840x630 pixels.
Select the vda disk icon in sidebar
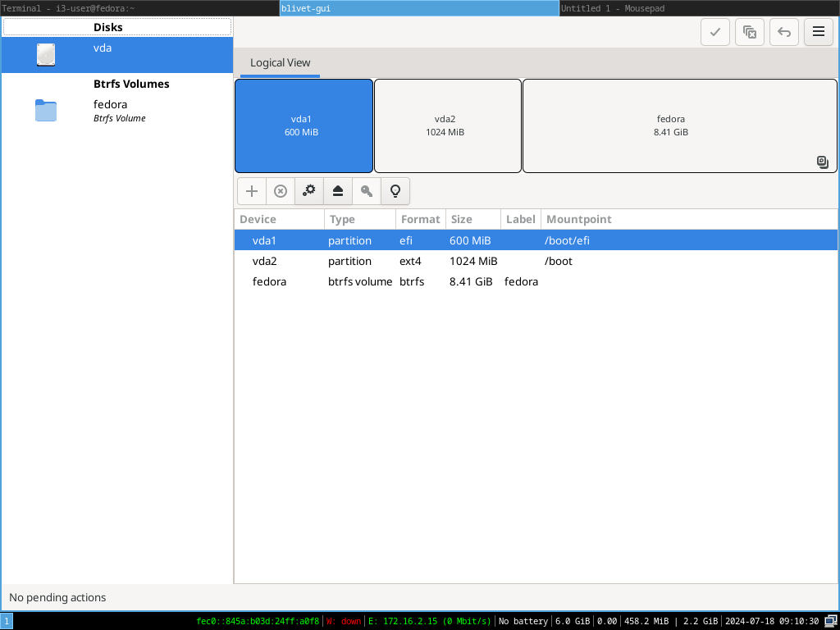tap(46, 55)
